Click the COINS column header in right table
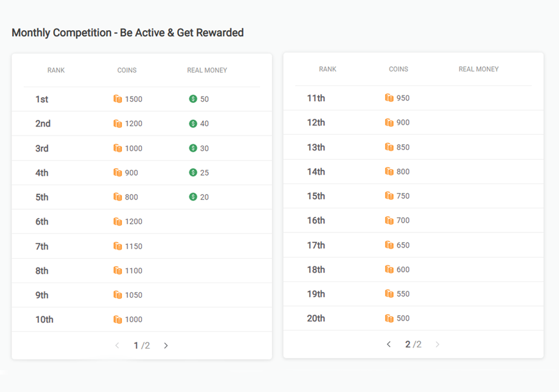This screenshot has height=392, width=559. tap(398, 69)
